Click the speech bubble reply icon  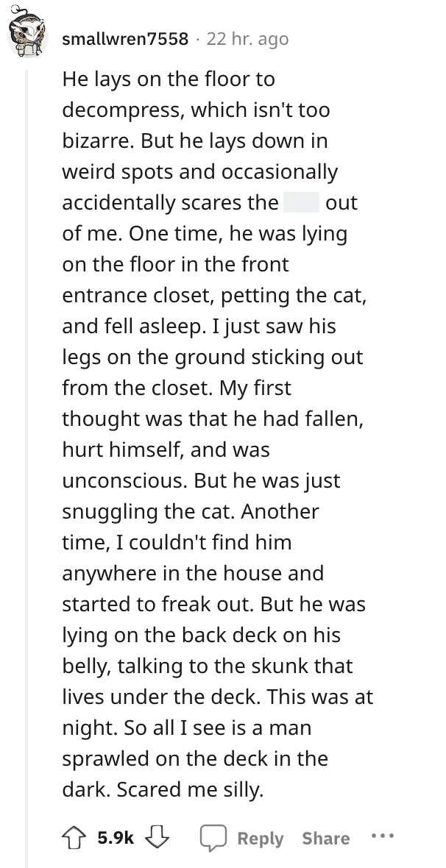click(x=213, y=838)
